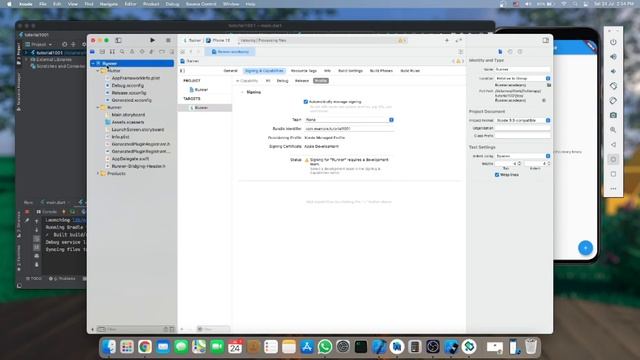Click the Library plus button in Xcode toolbar

click(447, 40)
